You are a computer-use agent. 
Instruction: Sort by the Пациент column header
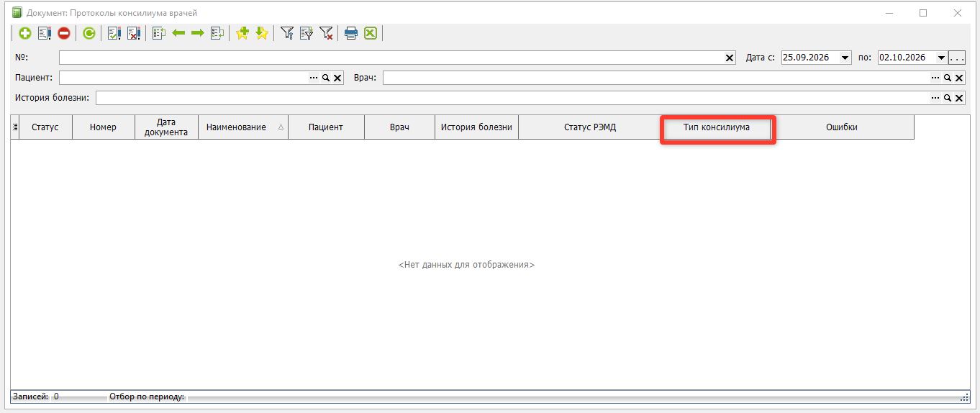[326, 127]
